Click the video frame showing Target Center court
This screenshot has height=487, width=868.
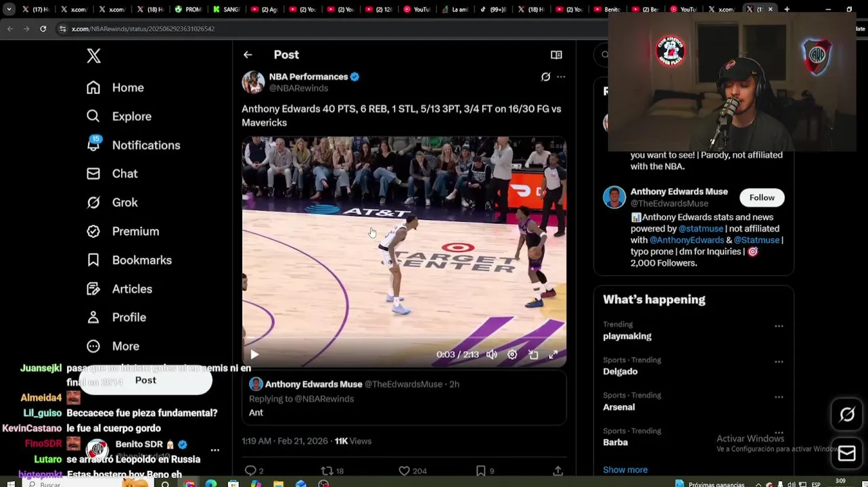pos(404,251)
